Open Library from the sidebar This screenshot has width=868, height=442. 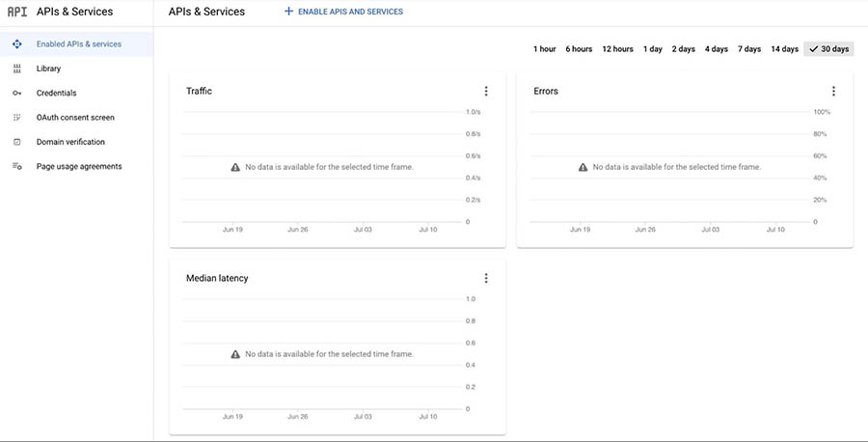click(48, 69)
